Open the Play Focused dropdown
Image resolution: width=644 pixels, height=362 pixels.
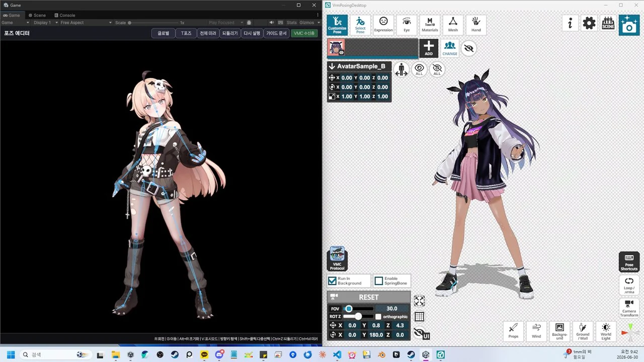[x=226, y=23]
